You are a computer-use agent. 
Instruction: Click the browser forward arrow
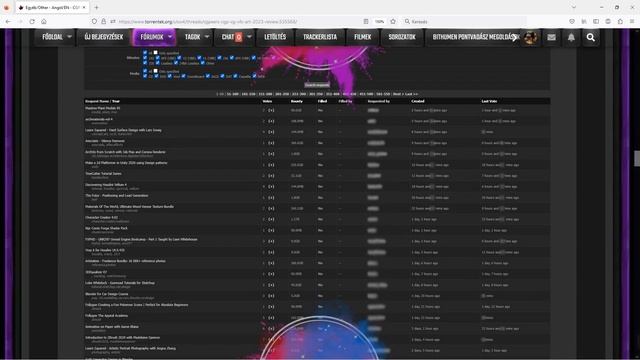point(20,22)
